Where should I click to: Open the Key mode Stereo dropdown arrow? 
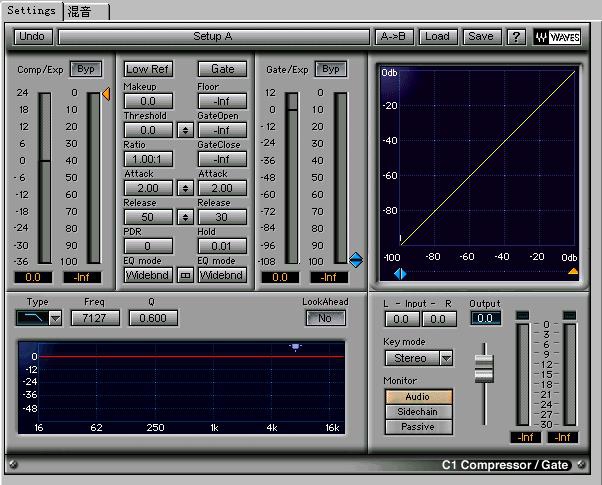tap(446, 358)
